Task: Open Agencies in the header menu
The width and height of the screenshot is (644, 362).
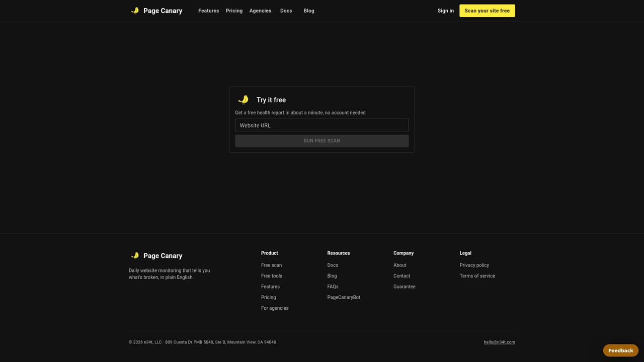Action: tap(260, 11)
